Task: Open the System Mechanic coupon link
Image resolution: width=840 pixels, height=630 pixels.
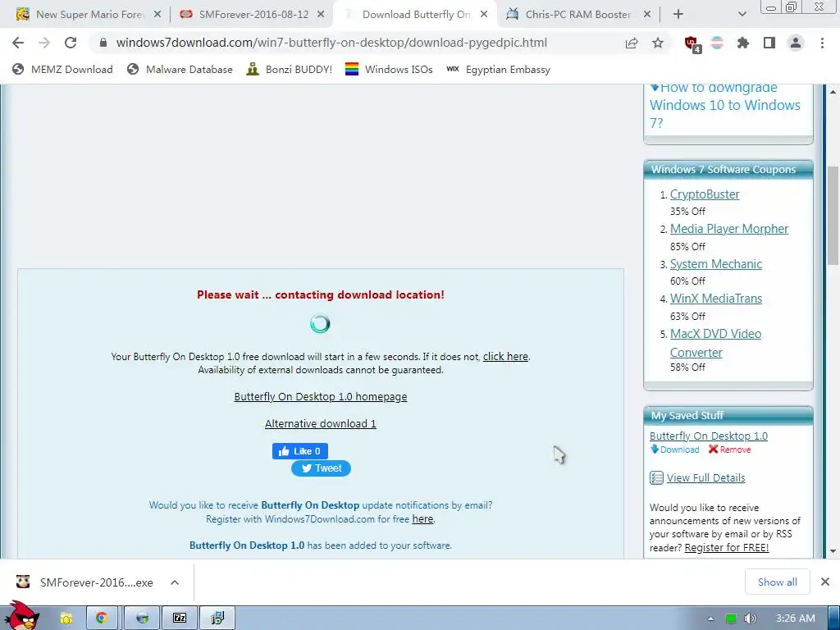Action: click(x=715, y=264)
